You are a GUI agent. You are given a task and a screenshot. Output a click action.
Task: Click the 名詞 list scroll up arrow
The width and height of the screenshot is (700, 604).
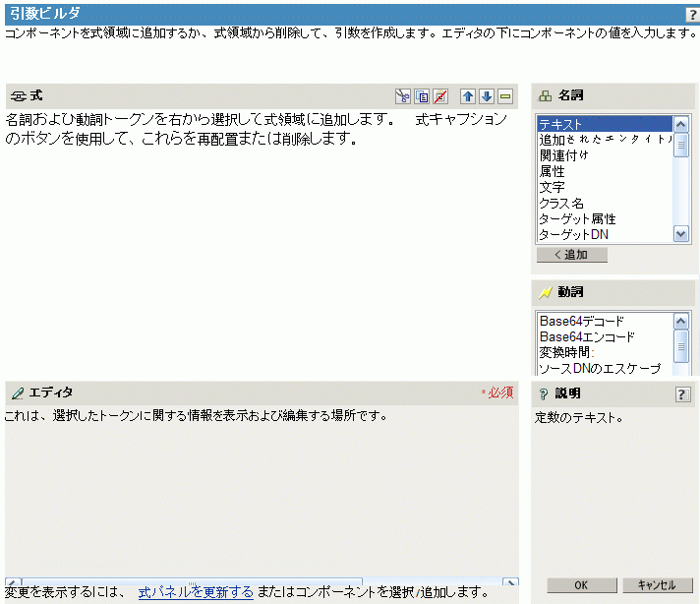pos(680,124)
